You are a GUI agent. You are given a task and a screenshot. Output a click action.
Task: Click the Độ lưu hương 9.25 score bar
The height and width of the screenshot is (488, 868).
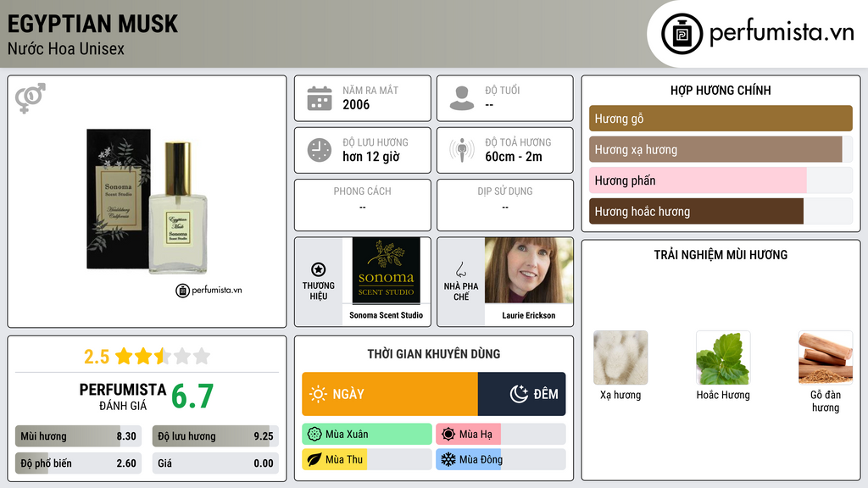click(x=215, y=436)
